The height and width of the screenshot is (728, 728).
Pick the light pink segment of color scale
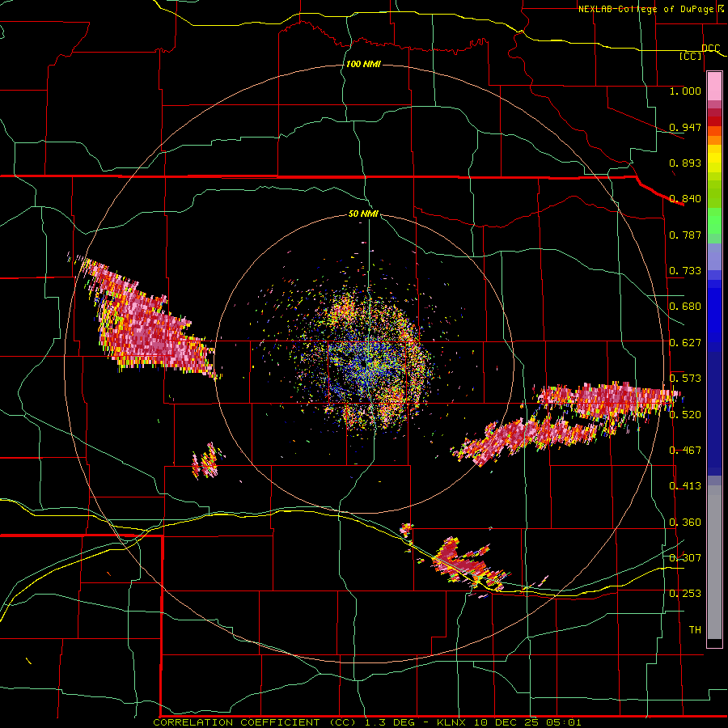click(714, 87)
